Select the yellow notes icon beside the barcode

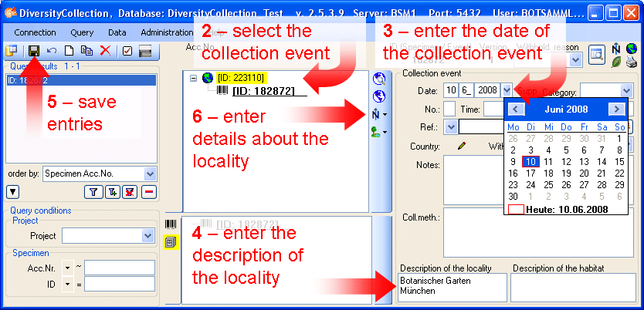[171, 242]
